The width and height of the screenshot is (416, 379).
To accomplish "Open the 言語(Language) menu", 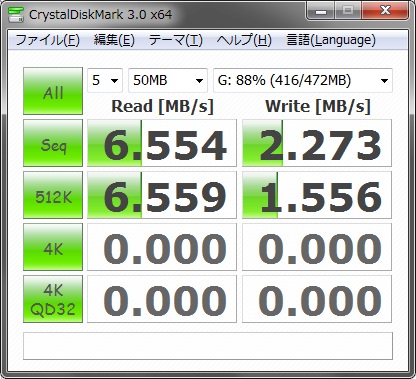I will 331,40.
